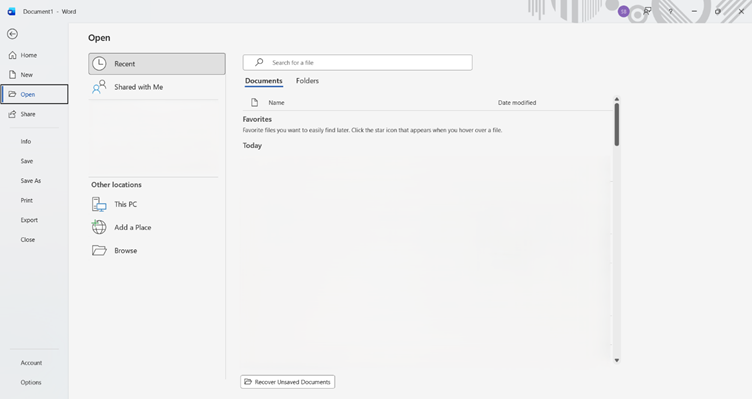This screenshot has width=752, height=399.
Task: Click the back arrow to return to document
Action: pos(12,34)
